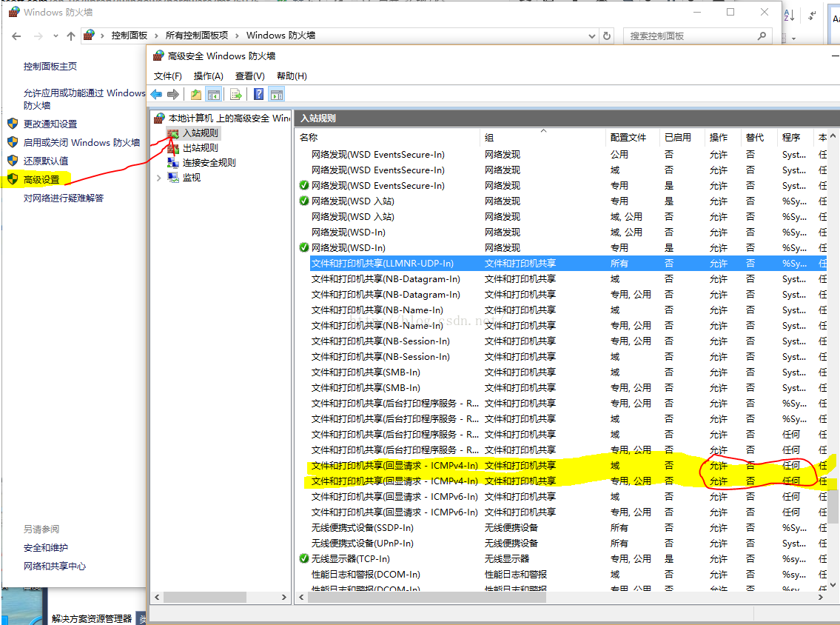Open recent locations dropdown arrow
Image resolution: width=840 pixels, height=625 pixels.
(56, 36)
